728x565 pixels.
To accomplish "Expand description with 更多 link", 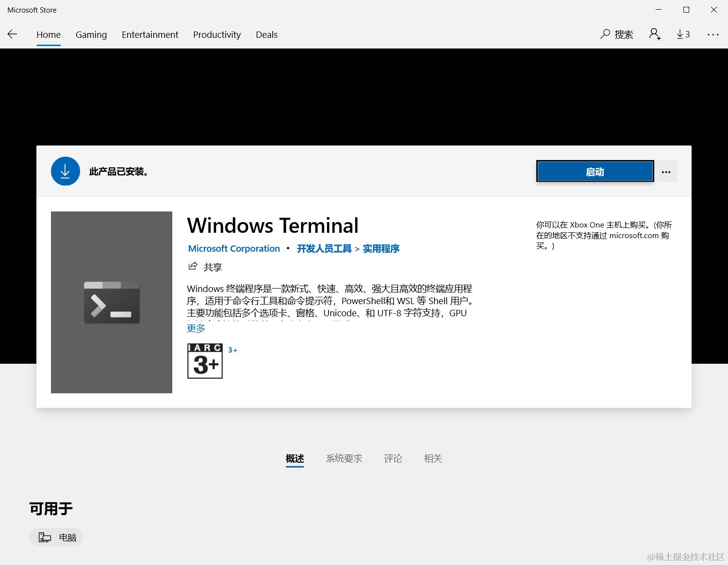I will [196, 328].
